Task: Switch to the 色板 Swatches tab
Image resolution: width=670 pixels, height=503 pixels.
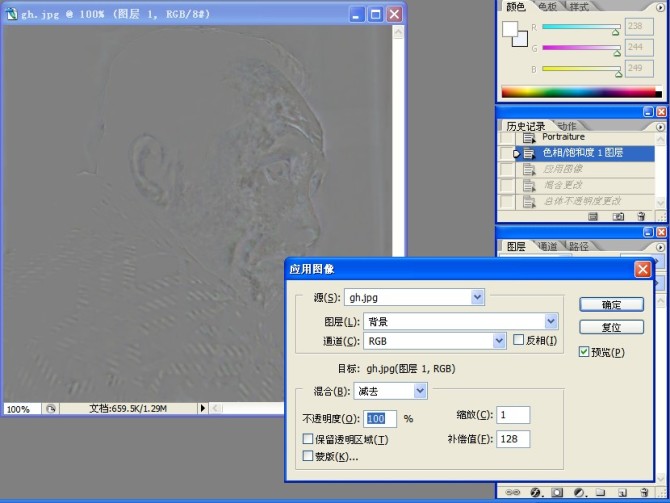Action: pyautogui.click(x=549, y=7)
